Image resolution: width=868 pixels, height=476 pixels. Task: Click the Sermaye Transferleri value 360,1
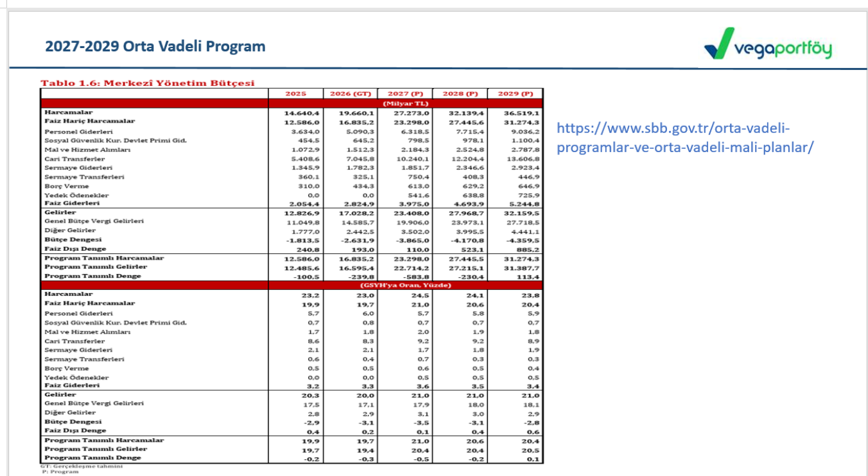(309, 176)
